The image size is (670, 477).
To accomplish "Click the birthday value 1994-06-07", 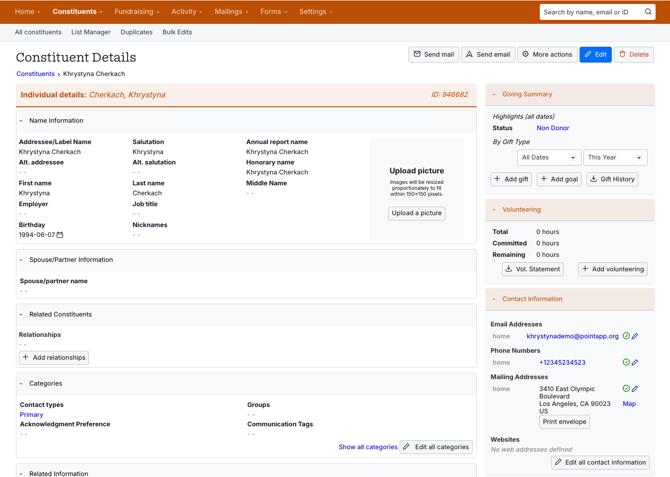I will [37, 235].
